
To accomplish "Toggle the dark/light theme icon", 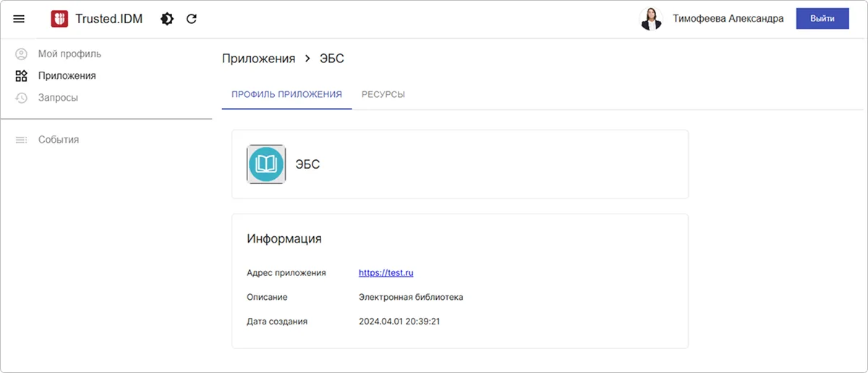I will coord(167,19).
